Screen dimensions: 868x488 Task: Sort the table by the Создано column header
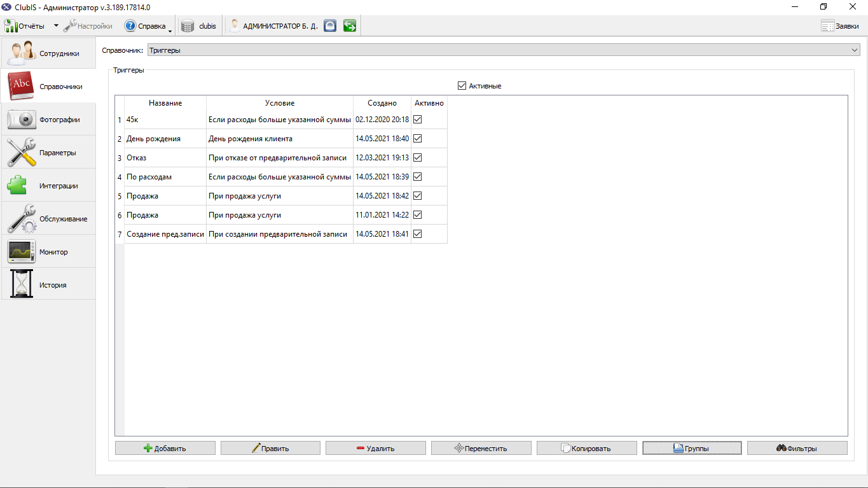pyautogui.click(x=382, y=102)
